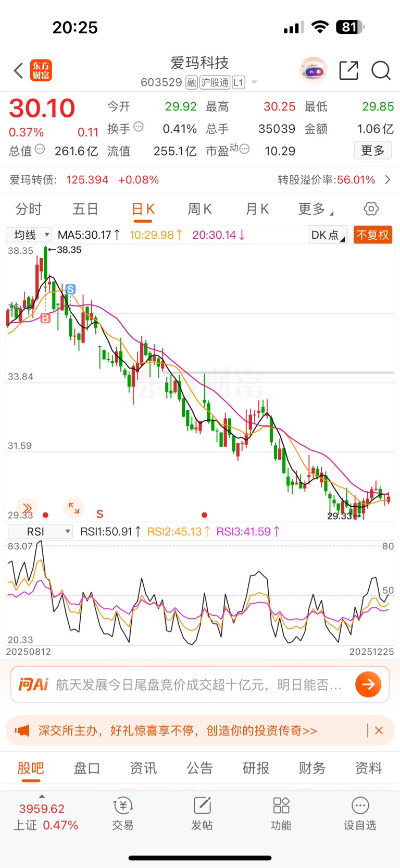Open the 盘口 tab

coord(86,768)
